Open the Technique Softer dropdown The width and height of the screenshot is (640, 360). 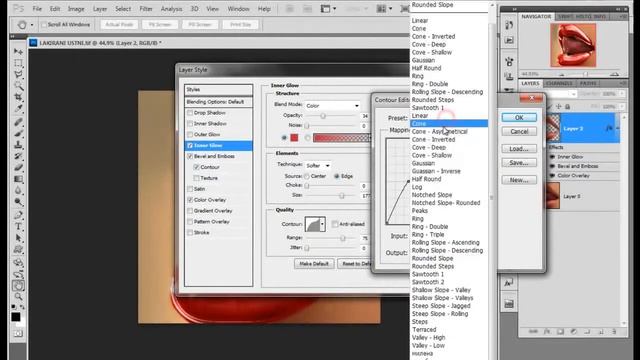click(x=318, y=165)
